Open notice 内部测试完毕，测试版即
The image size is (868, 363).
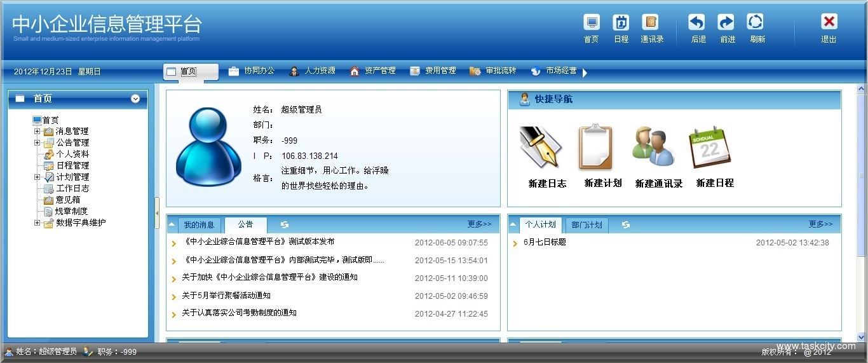283,260
